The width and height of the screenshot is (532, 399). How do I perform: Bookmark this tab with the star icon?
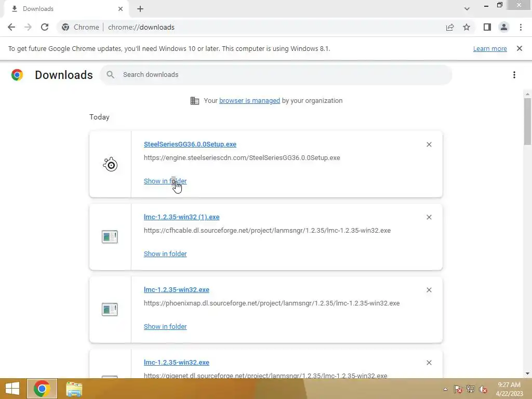467,27
